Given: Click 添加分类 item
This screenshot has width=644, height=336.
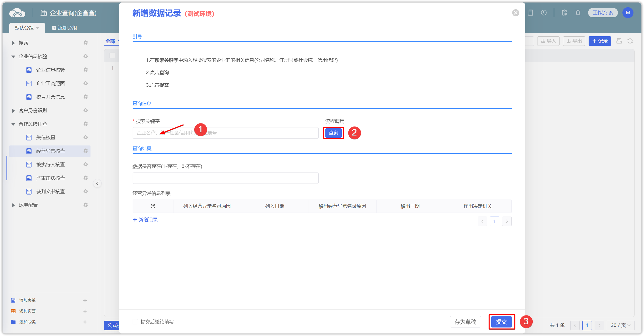Looking at the screenshot, I should coord(27,322).
